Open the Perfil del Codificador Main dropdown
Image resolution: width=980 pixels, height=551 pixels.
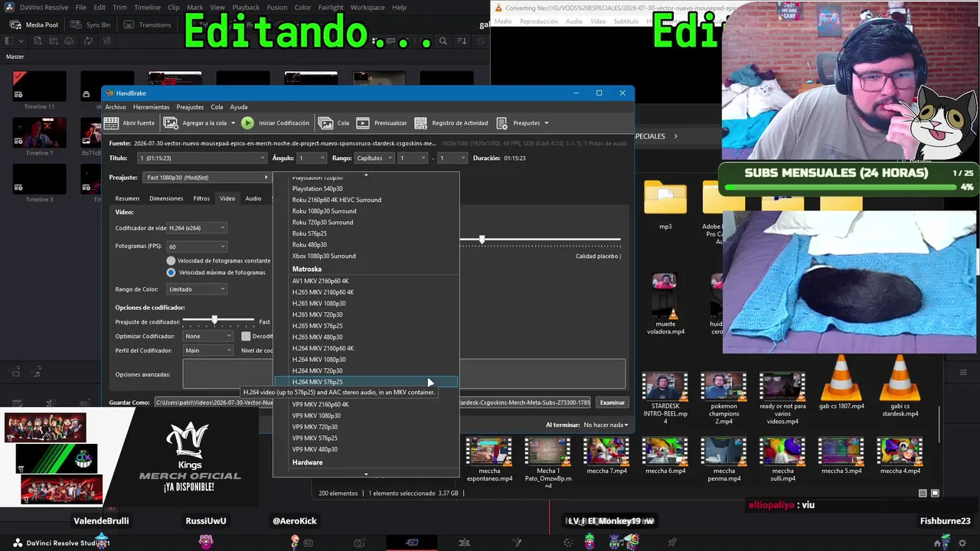click(207, 350)
